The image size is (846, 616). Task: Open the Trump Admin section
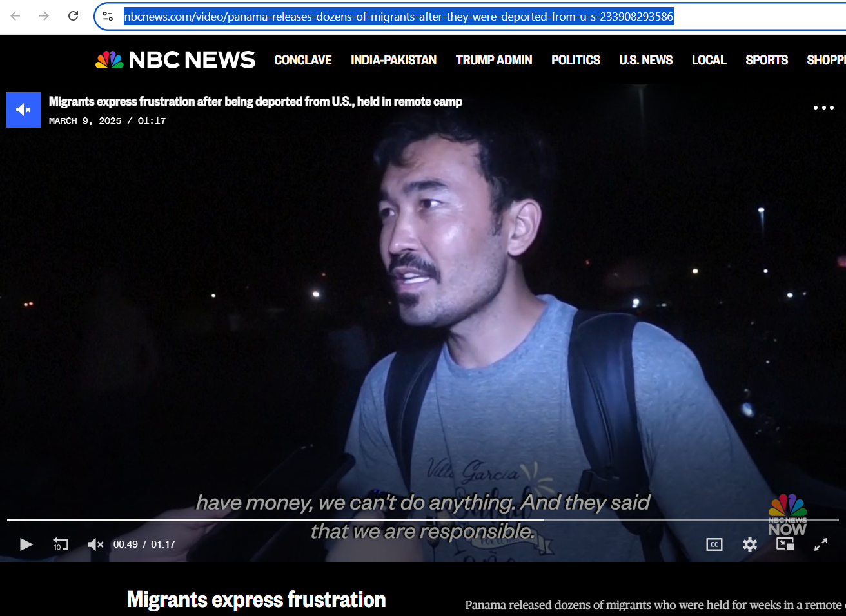point(494,60)
